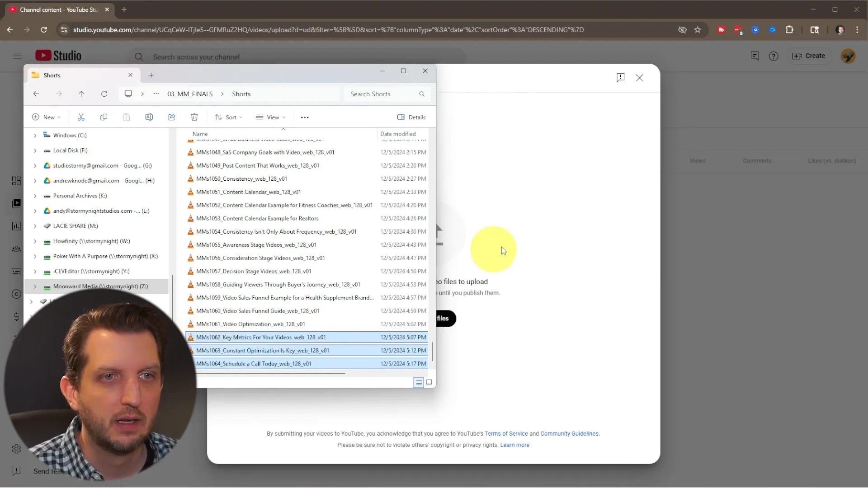Viewport: 868px width, 488px height.
Task: Add a new Explorer tab
Action: [151, 75]
